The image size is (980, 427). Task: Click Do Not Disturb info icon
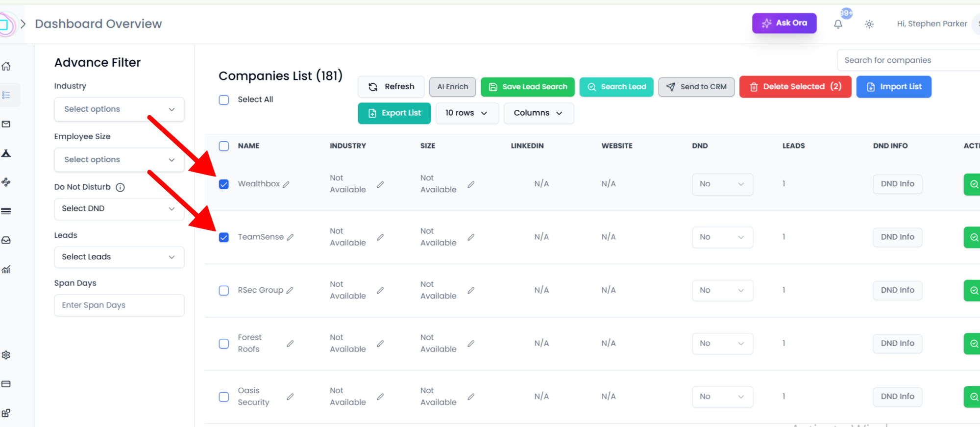tap(120, 187)
